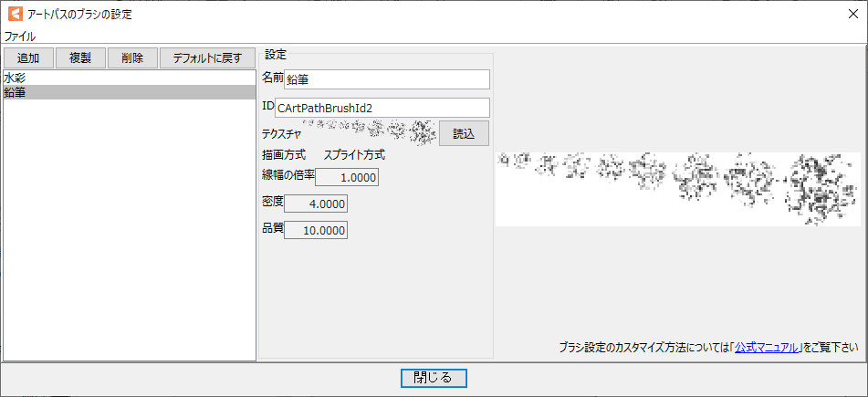868x397 pixels.
Task: Click the large pencil brush stroke preview
Action: click(x=676, y=188)
